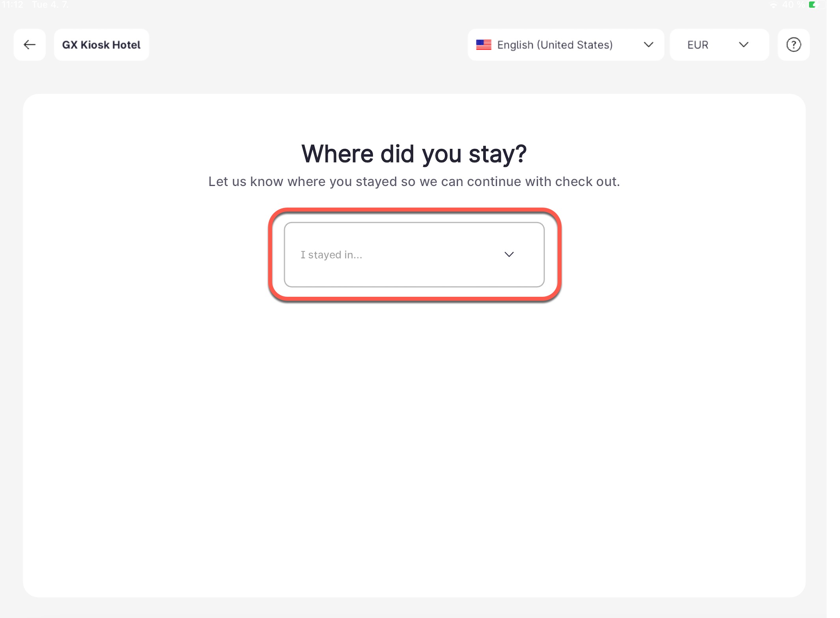Expand the language chevron arrow
Screen dimensions: 840x618
(x=648, y=45)
